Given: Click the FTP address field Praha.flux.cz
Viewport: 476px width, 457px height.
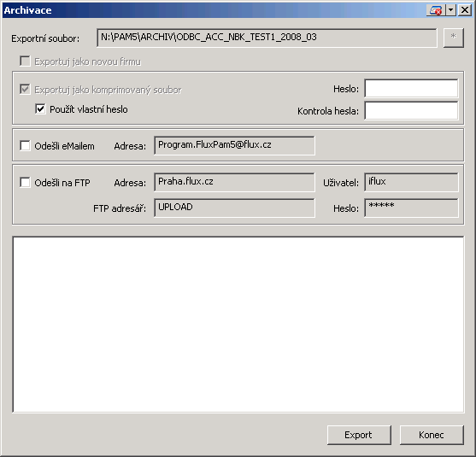Looking at the screenshot, I should pyautogui.click(x=234, y=182).
